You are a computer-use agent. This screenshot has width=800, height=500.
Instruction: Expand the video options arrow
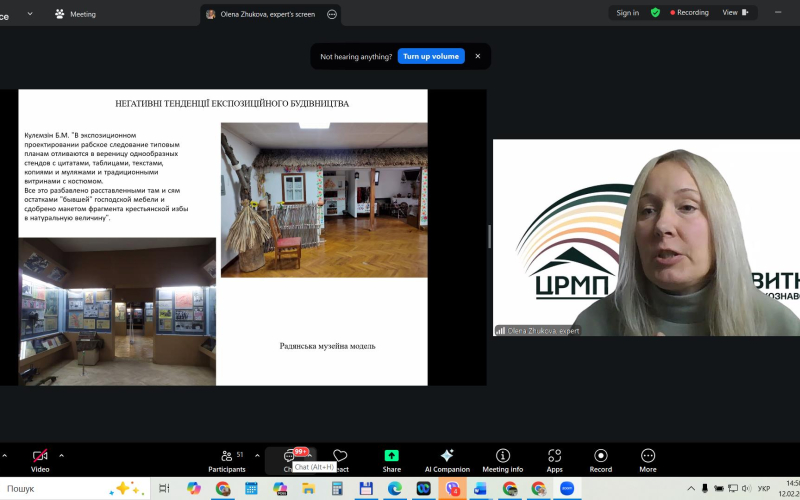coord(61,454)
